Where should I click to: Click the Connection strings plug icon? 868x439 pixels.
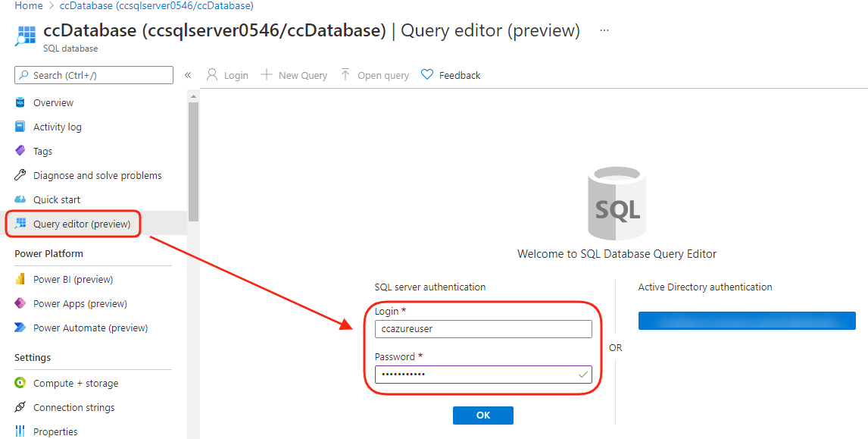(x=20, y=407)
